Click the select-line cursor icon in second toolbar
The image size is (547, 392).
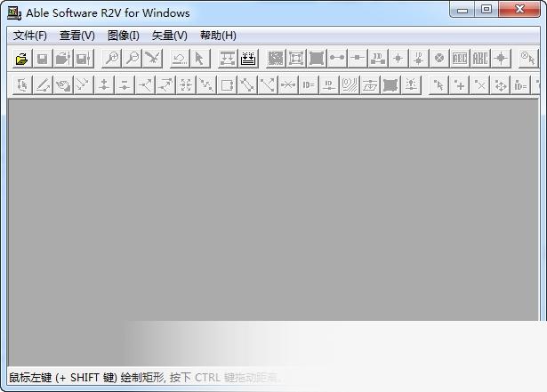pyautogui.click(x=22, y=85)
